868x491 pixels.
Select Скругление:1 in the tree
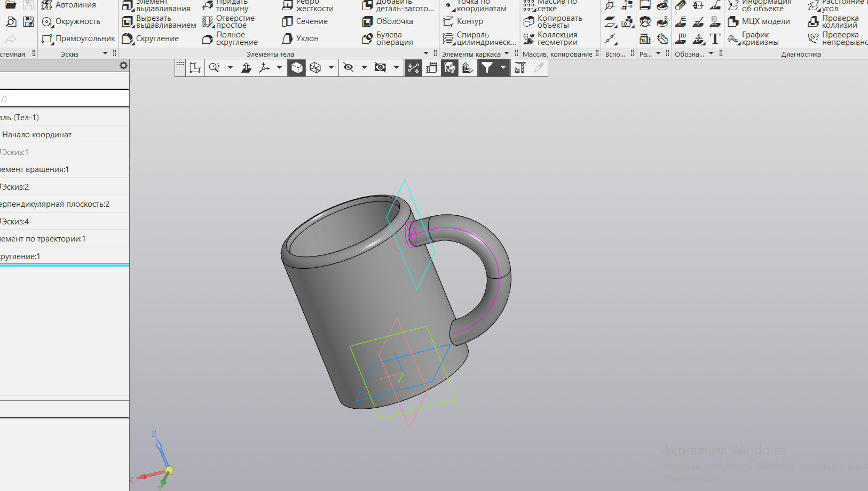coord(20,256)
